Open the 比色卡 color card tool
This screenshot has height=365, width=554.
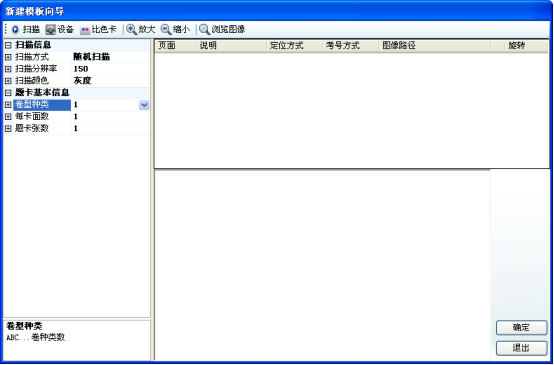(x=85, y=30)
